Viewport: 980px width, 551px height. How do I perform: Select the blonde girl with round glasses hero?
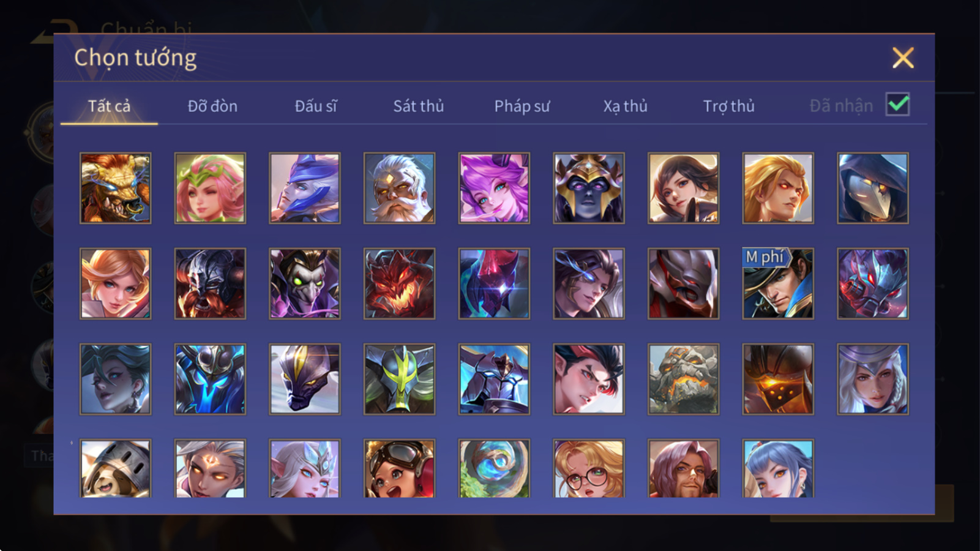point(589,468)
